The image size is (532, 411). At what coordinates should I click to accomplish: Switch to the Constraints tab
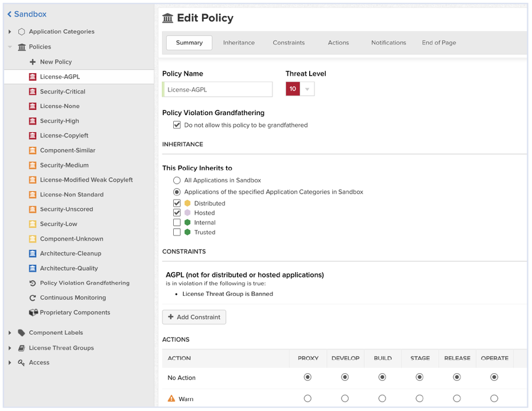coord(288,43)
